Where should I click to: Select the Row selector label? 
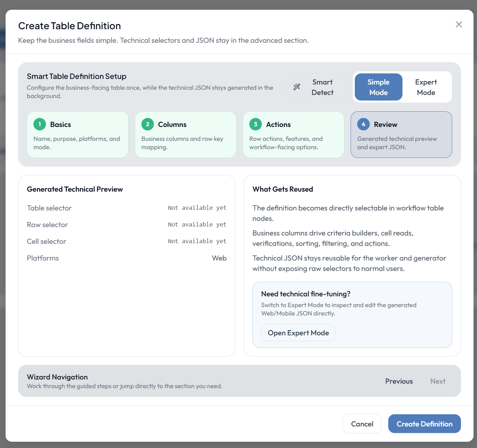point(47,225)
